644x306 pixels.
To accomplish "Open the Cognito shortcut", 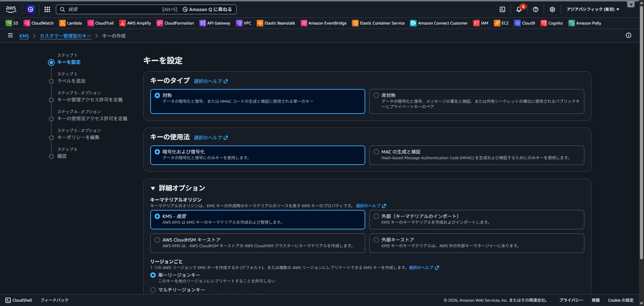I will point(552,23).
